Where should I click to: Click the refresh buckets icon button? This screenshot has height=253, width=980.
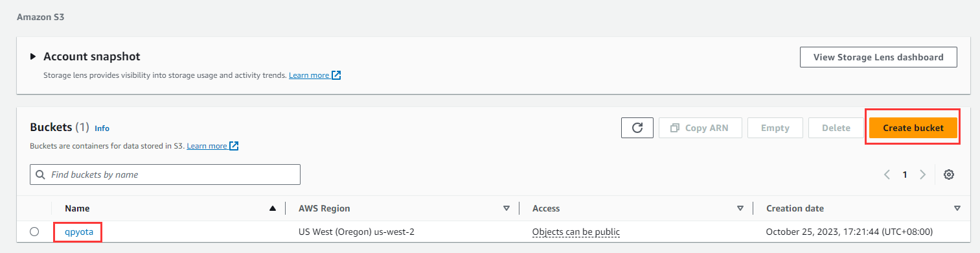(637, 128)
